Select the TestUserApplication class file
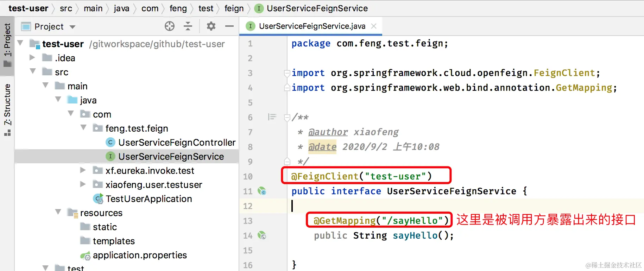Viewport: 644px width, 271px height. tap(149, 199)
